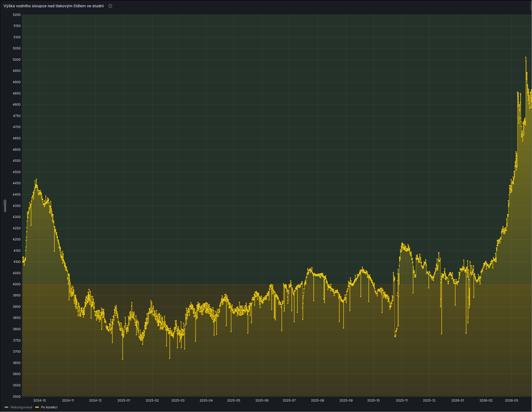The image size is (532, 412).
Task: Click the 3500 y-axis tick label
Action: [17, 397]
